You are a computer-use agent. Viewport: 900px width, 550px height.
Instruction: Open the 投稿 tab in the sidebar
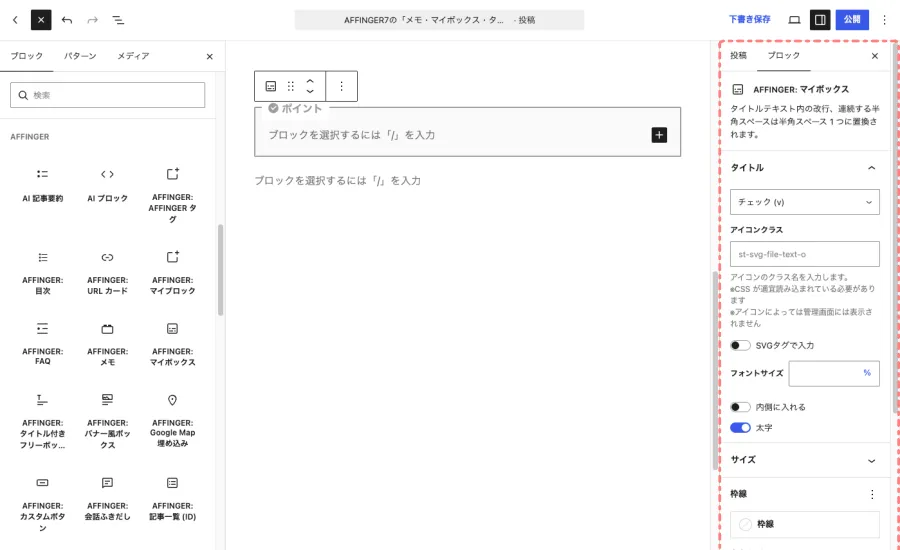pyautogui.click(x=738, y=56)
